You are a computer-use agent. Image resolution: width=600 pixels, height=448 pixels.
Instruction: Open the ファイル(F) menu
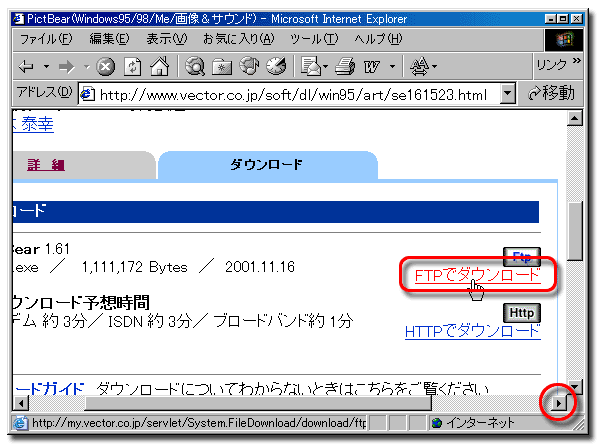pyautogui.click(x=46, y=39)
